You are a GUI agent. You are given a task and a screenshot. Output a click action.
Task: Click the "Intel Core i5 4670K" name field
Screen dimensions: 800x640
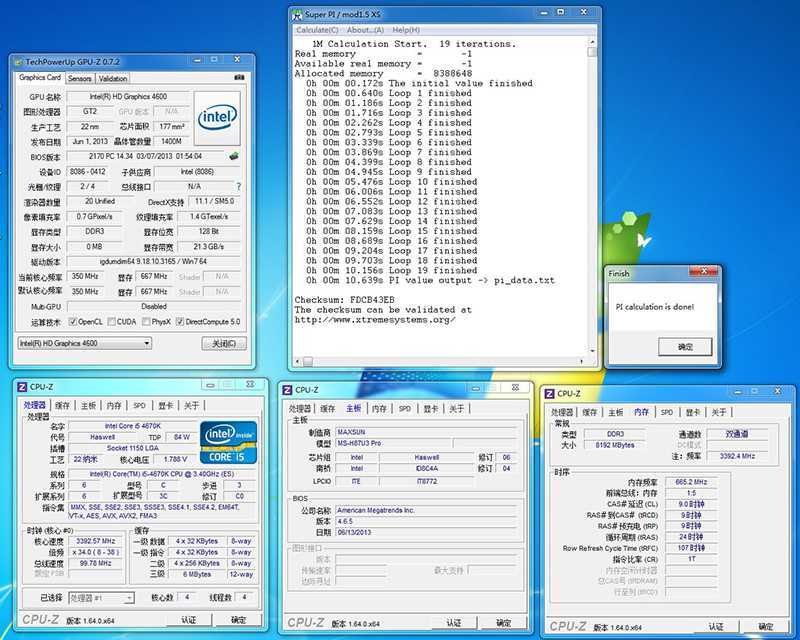[x=133, y=426]
